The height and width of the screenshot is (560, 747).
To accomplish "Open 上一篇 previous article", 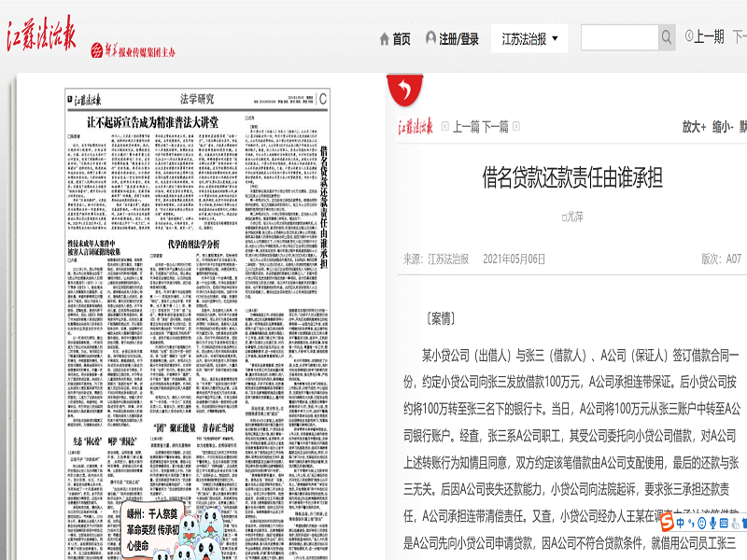I will tap(466, 127).
